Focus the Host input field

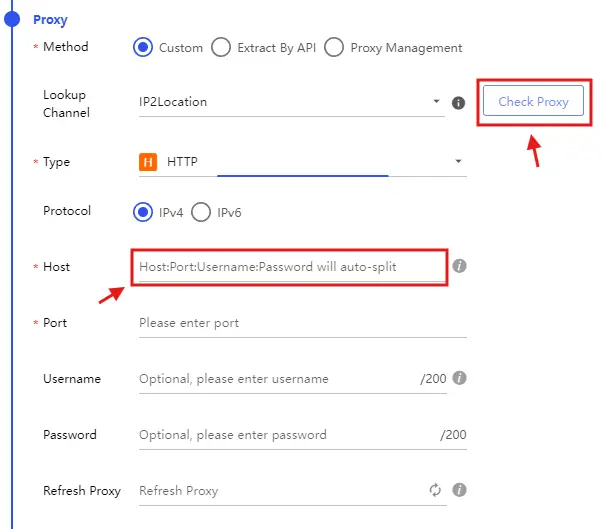[288, 267]
